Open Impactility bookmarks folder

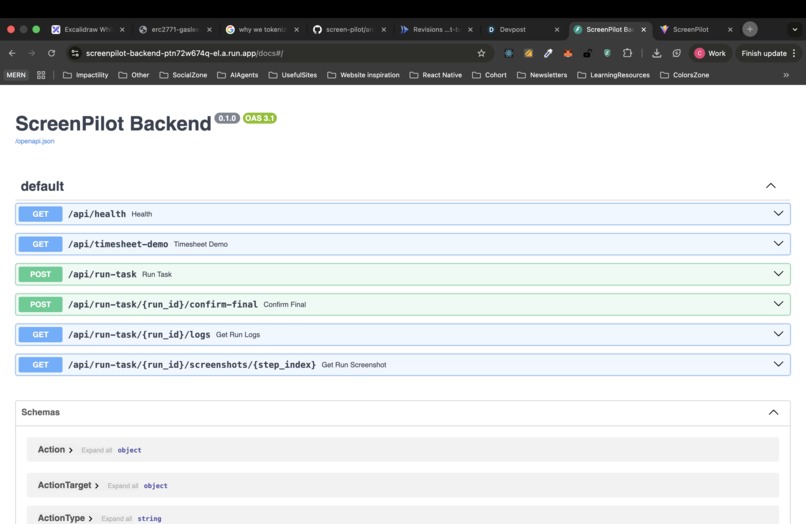coord(86,75)
